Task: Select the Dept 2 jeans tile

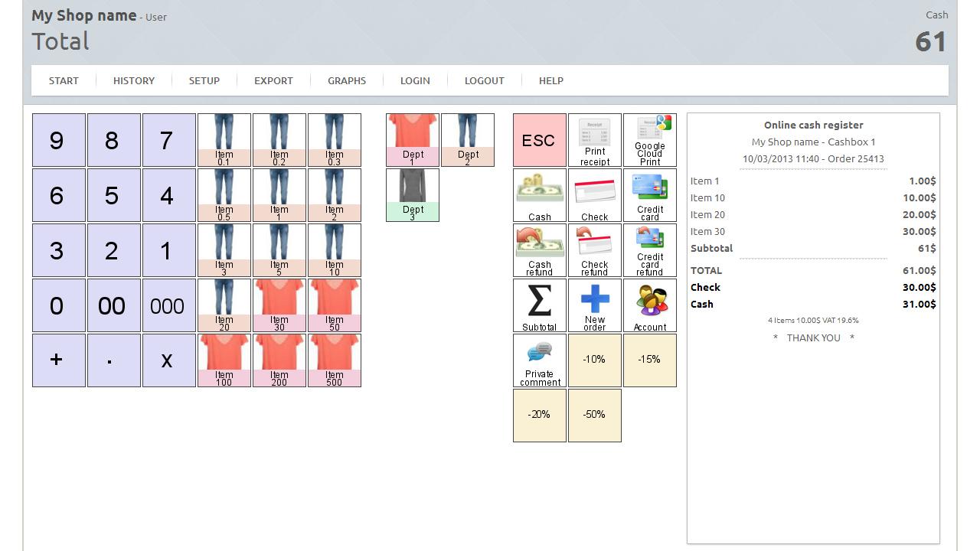Action: pyautogui.click(x=468, y=140)
